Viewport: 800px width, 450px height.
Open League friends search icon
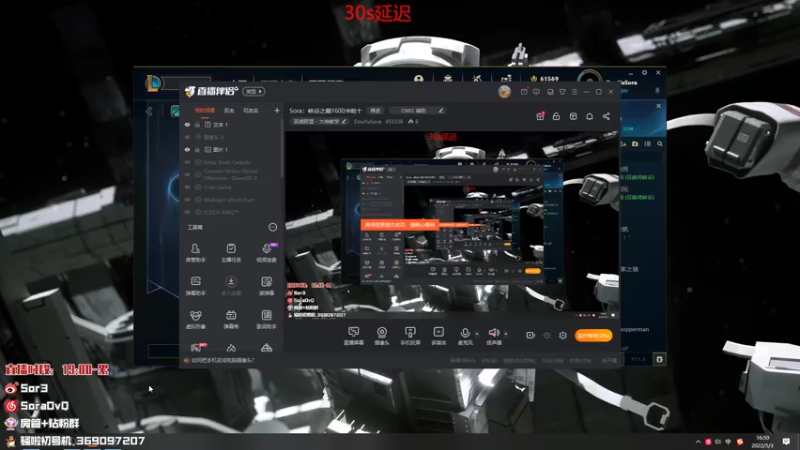[660, 144]
